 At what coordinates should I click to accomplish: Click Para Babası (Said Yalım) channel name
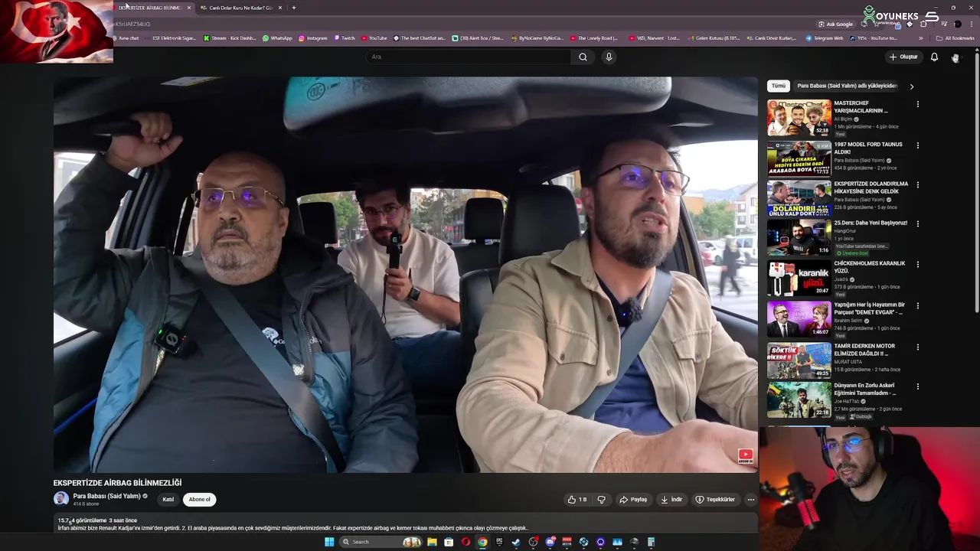[x=107, y=496]
